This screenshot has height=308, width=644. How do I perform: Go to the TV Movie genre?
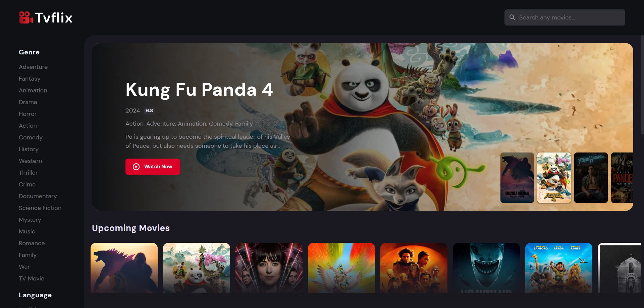[x=32, y=278]
